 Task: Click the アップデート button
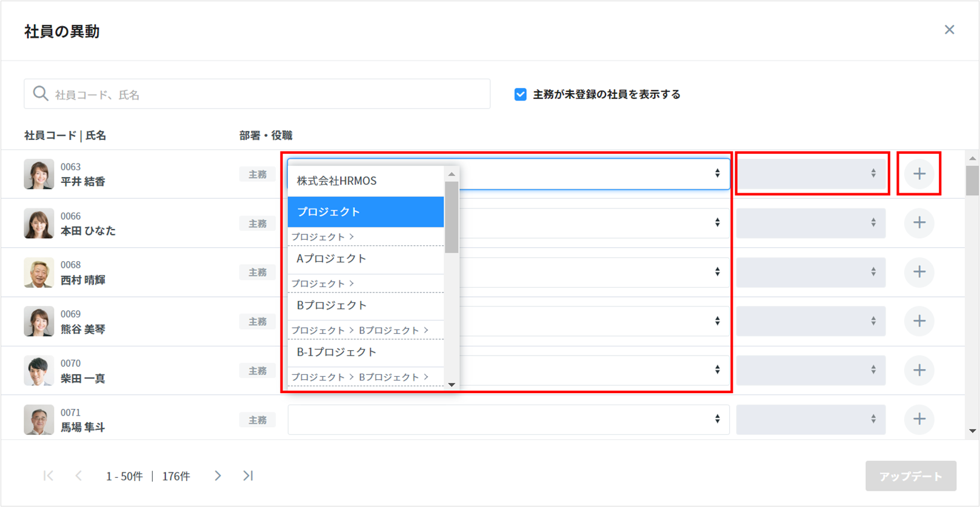[x=910, y=476]
